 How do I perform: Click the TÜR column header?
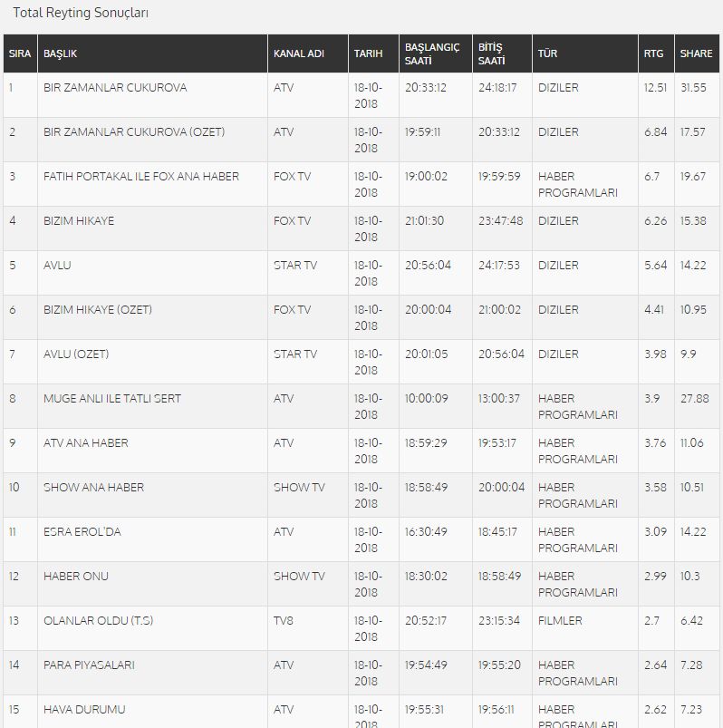(585, 53)
